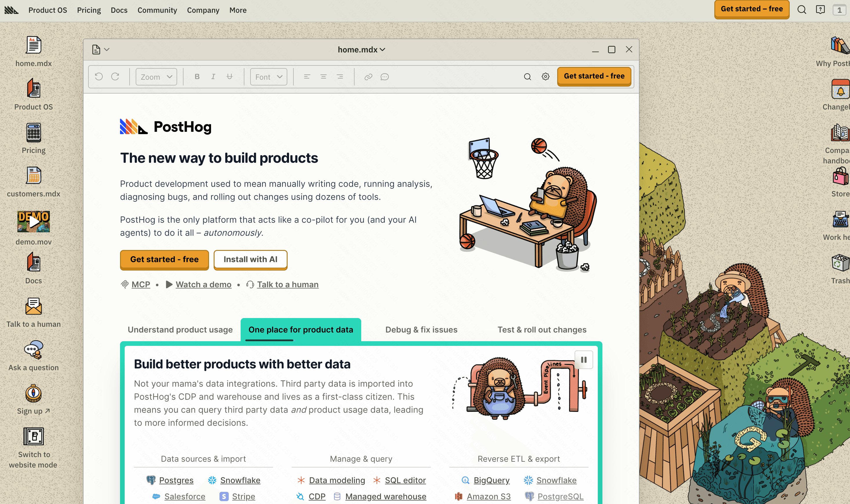The image size is (850, 504).
Task: Open the Company handbook icon
Action: [x=840, y=132]
